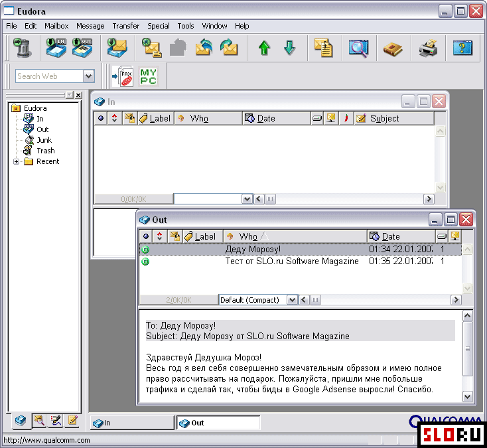This screenshot has height=448, width=487.
Task: Click the Attach File toolbar icon
Action: 324,48
